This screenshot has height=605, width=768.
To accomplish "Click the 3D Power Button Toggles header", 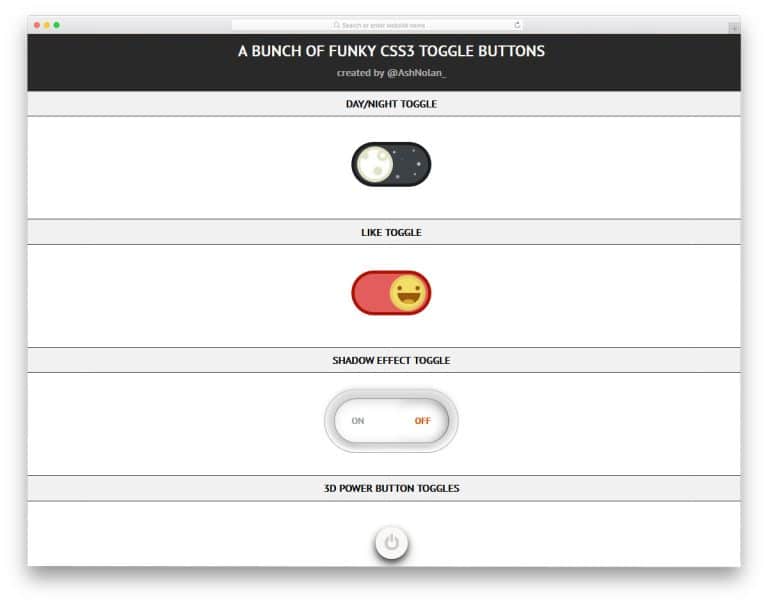I will [x=391, y=489].
